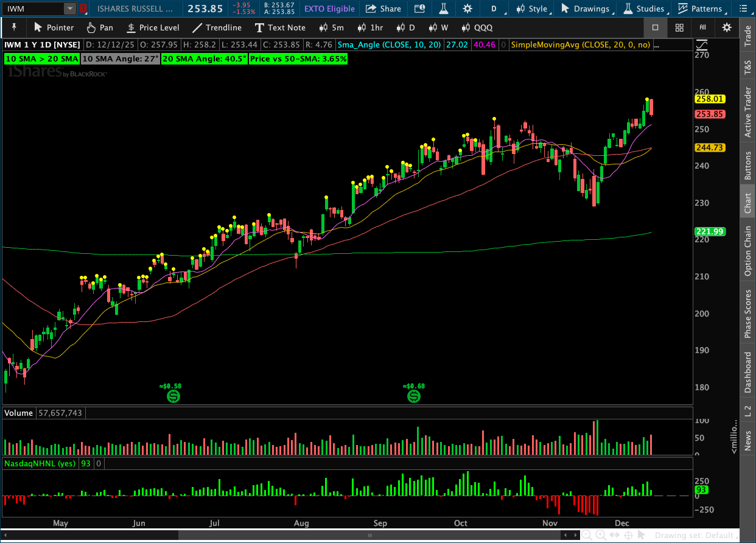This screenshot has height=543, width=756.
Task: Switch chart to 1hr timeframe
Action: point(370,27)
